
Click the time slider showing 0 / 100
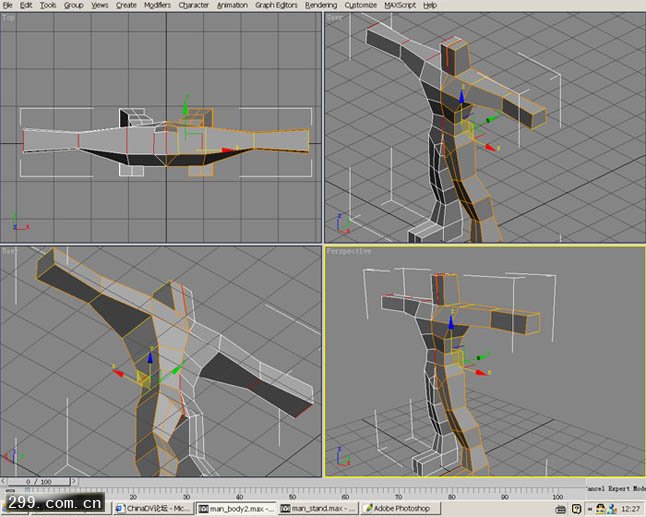point(39,481)
